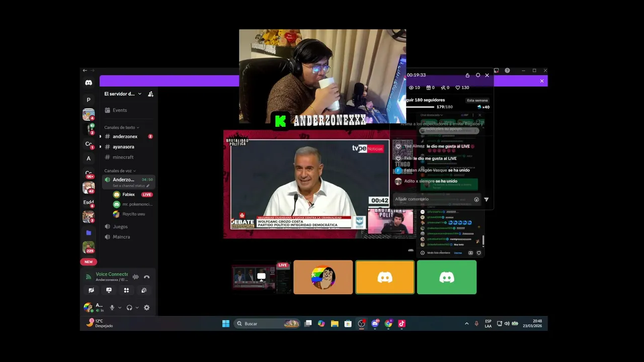Select mr. pokemonci... voice participant
The width and height of the screenshot is (644, 362).
pyautogui.click(x=132, y=204)
